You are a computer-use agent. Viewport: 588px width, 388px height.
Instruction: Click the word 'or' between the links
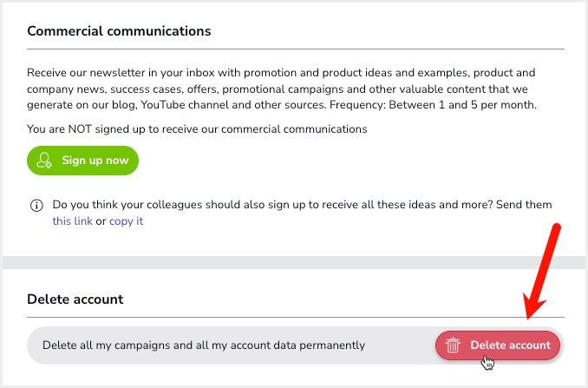(x=101, y=221)
